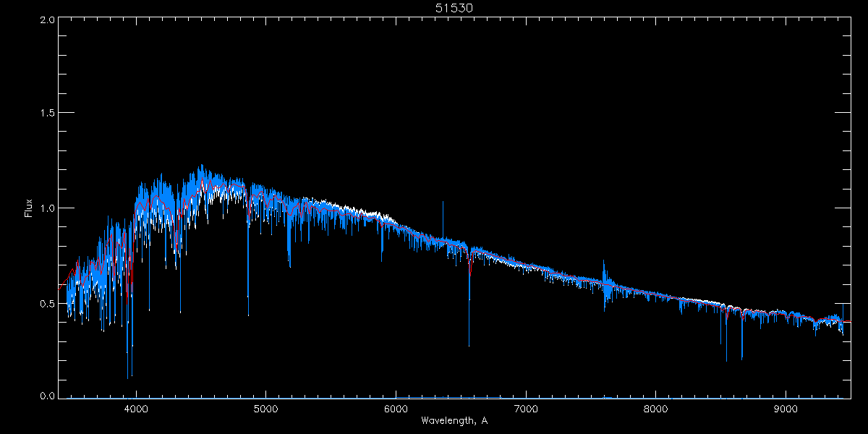Select the 7000 wavelength tick label

click(x=526, y=408)
